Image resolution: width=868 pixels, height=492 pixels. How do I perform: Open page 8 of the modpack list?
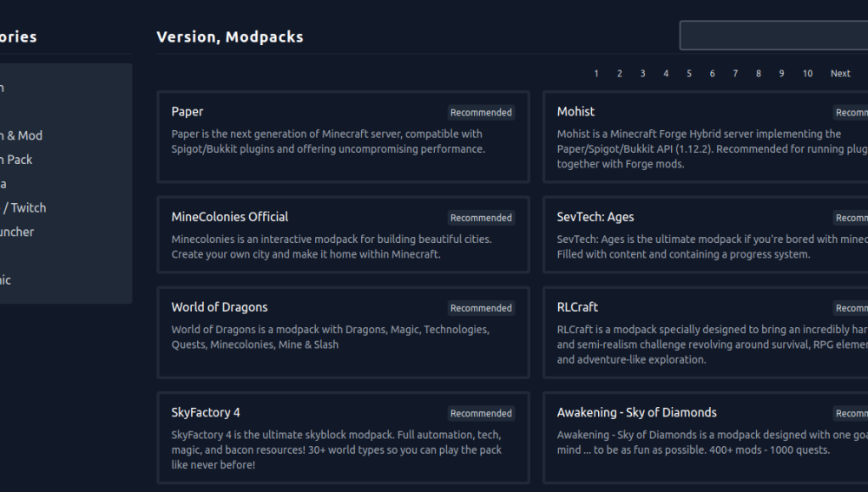(759, 74)
